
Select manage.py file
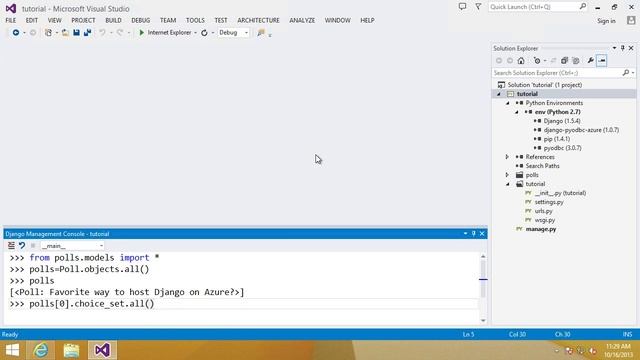click(x=540, y=229)
